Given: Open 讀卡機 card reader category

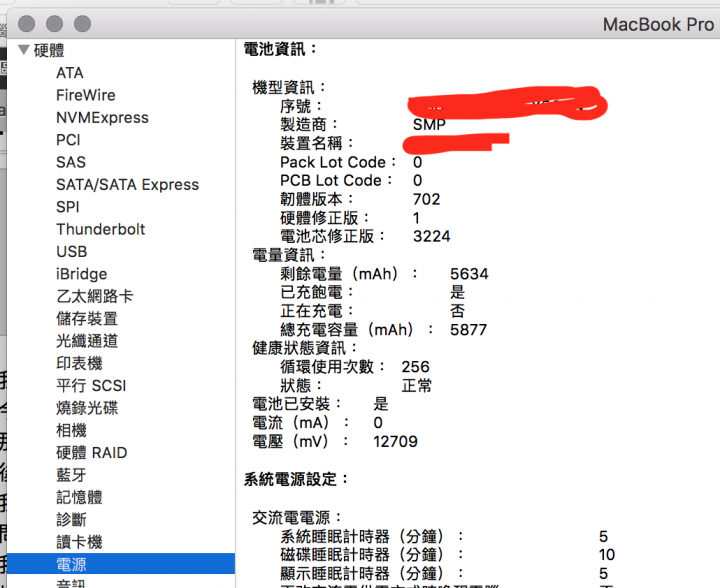Looking at the screenshot, I should click(x=79, y=542).
